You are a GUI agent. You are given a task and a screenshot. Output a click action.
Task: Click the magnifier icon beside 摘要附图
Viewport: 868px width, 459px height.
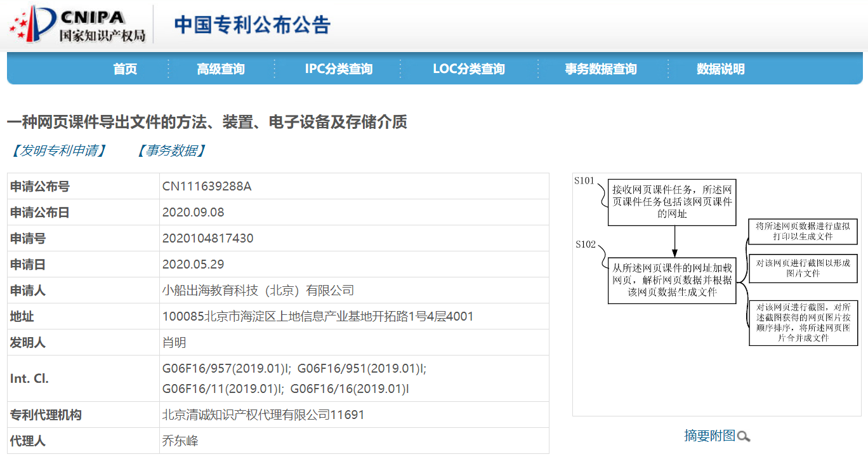point(744,437)
